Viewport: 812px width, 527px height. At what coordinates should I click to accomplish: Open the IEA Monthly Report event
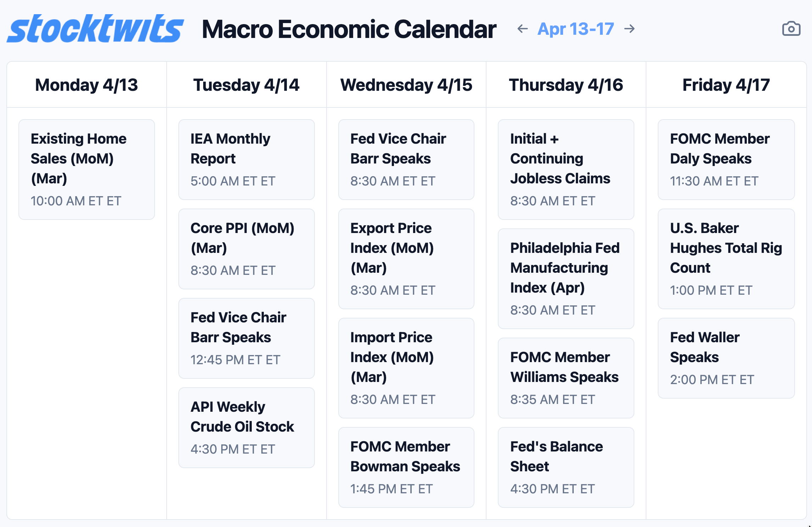[246, 159]
